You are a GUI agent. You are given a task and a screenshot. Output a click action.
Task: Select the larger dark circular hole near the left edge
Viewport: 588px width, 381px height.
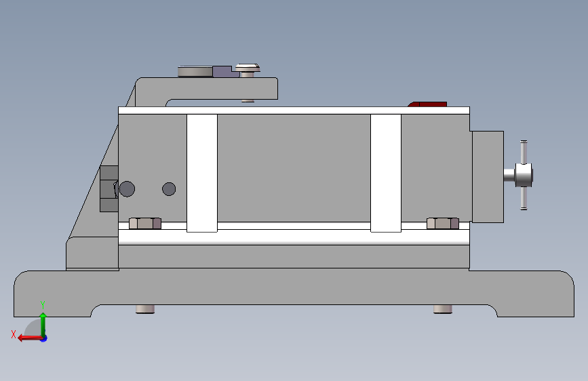(127, 189)
